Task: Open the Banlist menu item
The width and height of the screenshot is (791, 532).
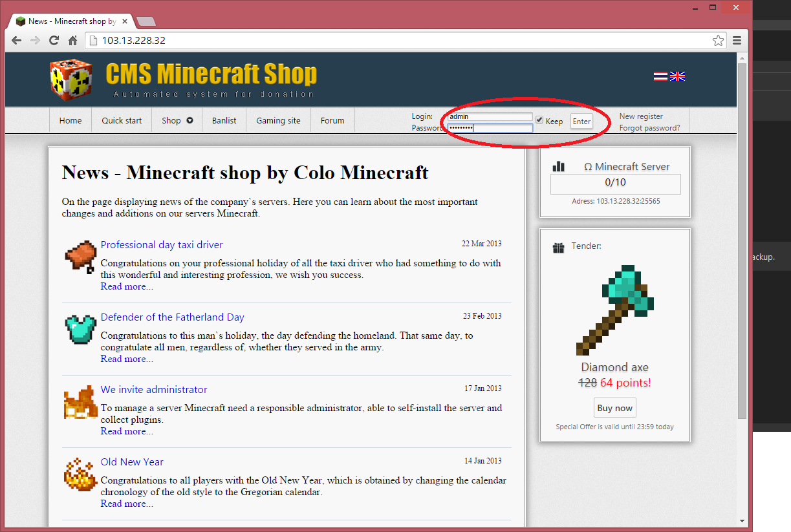Action: click(x=224, y=120)
